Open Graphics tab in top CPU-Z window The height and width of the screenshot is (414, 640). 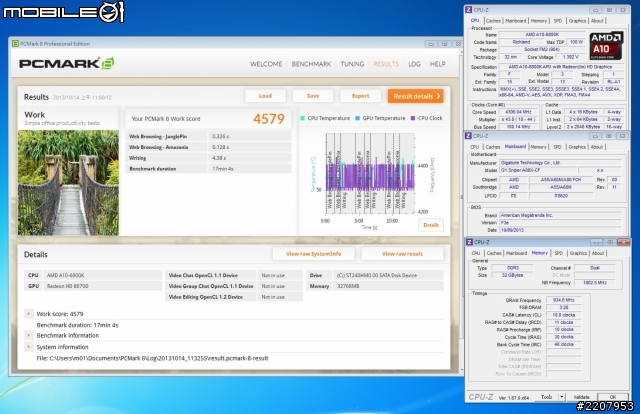click(577, 21)
